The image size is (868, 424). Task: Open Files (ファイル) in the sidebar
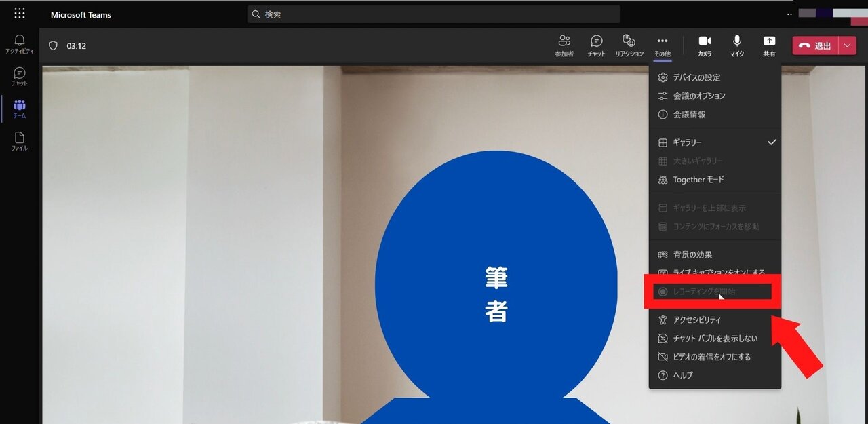coord(20,141)
